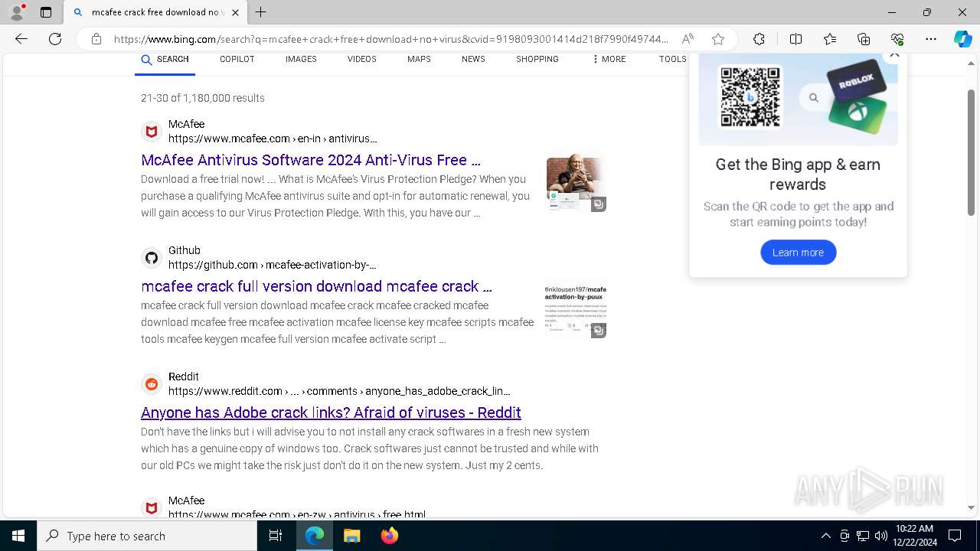The image size is (980, 551).
Task: Click the reddit.com comments URL
Action: tap(339, 391)
